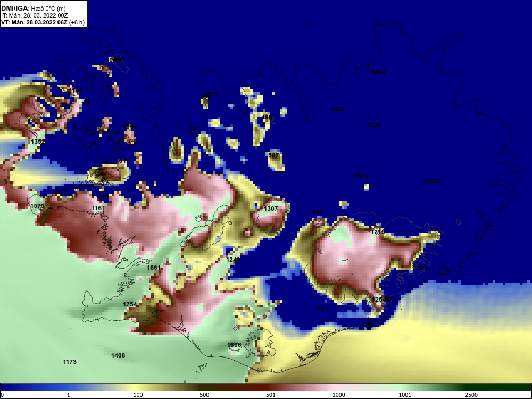The width and height of the screenshot is (532, 399).
Task: Click the map value 1307
Action: (x=271, y=209)
